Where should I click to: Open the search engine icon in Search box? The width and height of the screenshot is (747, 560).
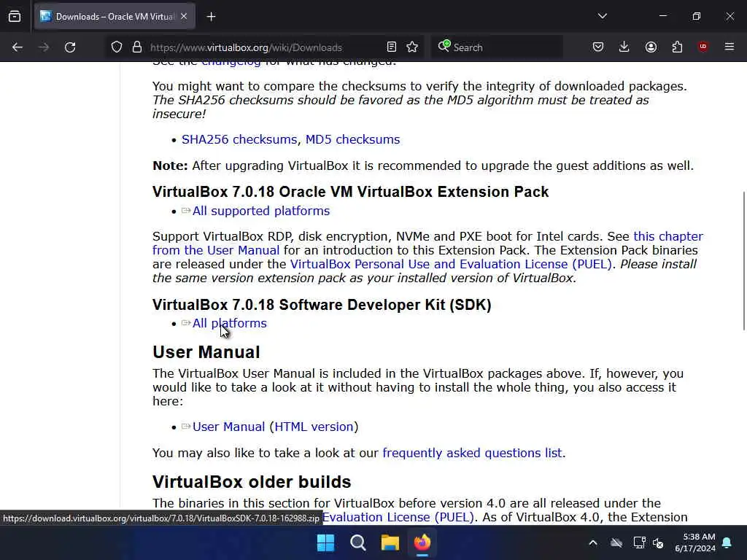(x=444, y=46)
